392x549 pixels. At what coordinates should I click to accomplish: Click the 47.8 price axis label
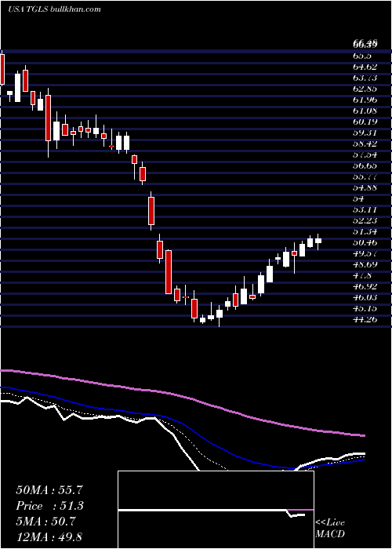click(x=362, y=275)
